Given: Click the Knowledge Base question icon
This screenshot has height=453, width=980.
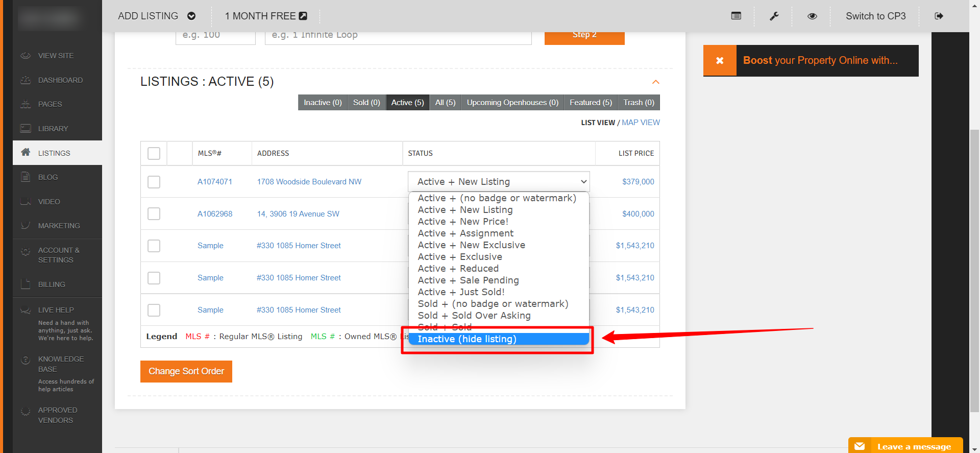Looking at the screenshot, I should click(x=26, y=360).
